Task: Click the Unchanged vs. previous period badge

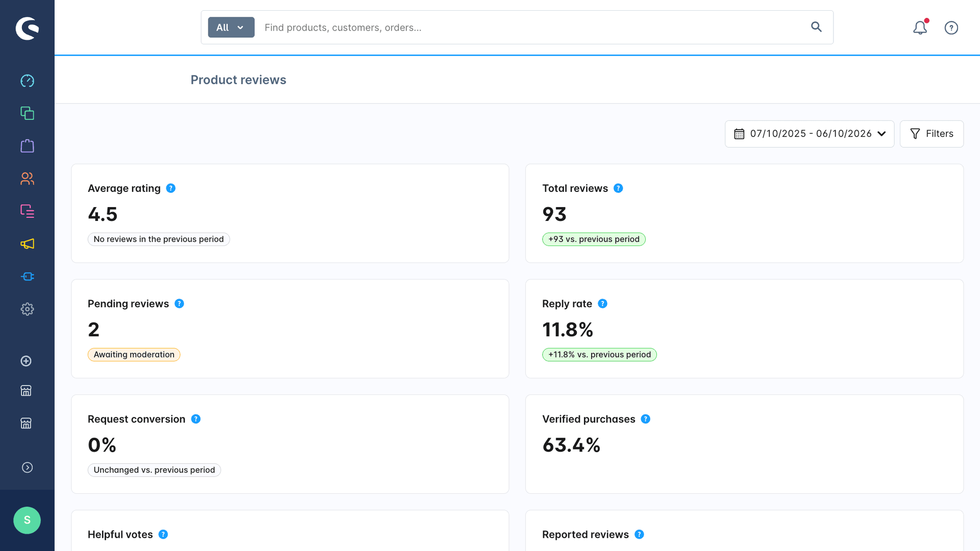Action: 154,470
